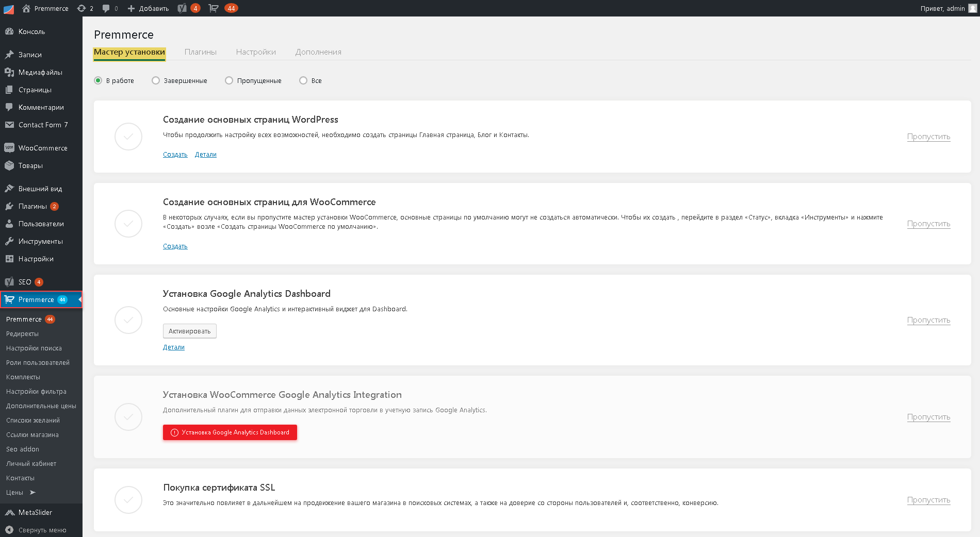Select the Пропущенные radio button
Image resolution: width=980 pixels, height=537 pixels.
[x=229, y=80]
